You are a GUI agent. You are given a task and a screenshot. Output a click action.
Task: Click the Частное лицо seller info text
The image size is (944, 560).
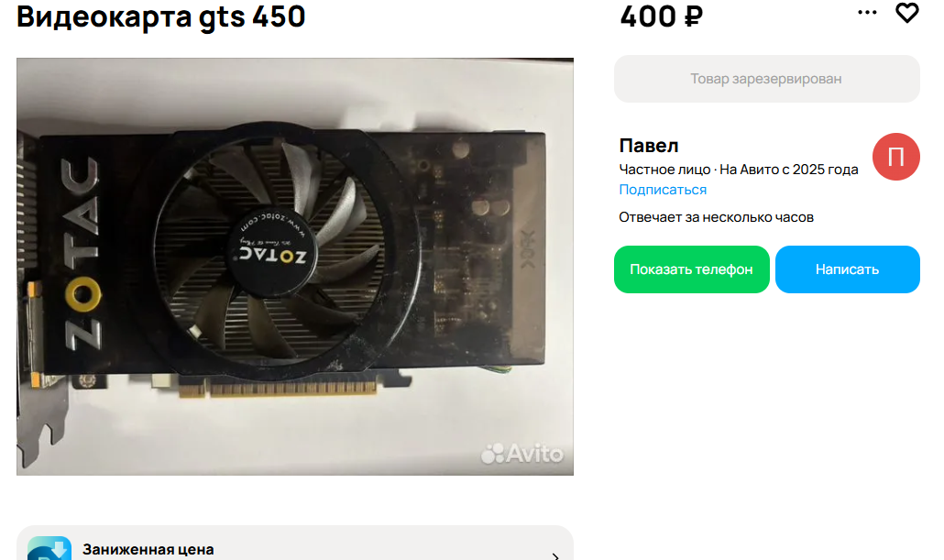(x=664, y=170)
